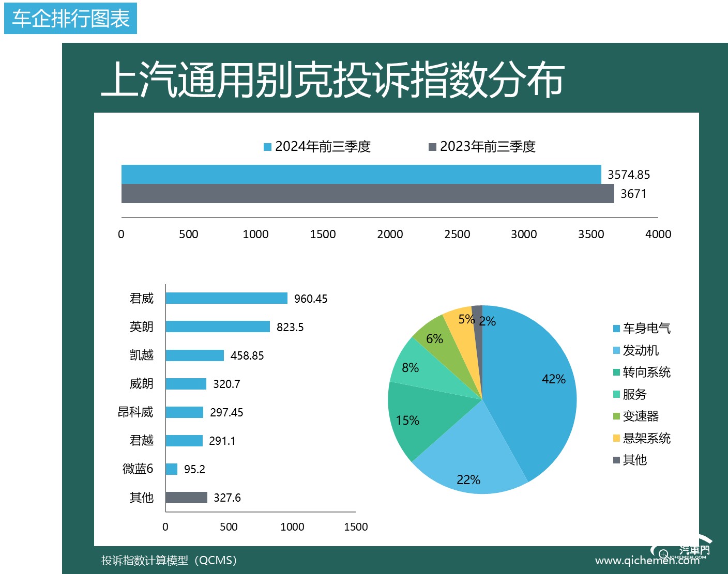The image size is (728, 574).
Task: Click the 转向系统 legend entry
Action: click(x=642, y=372)
